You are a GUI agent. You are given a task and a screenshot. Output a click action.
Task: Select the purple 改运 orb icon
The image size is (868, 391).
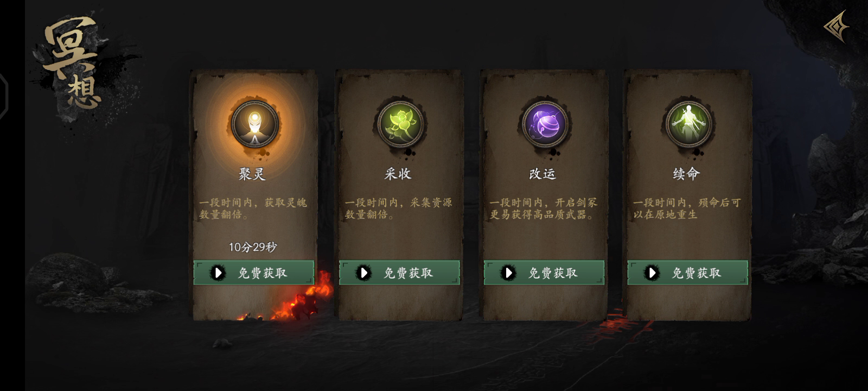(x=545, y=124)
